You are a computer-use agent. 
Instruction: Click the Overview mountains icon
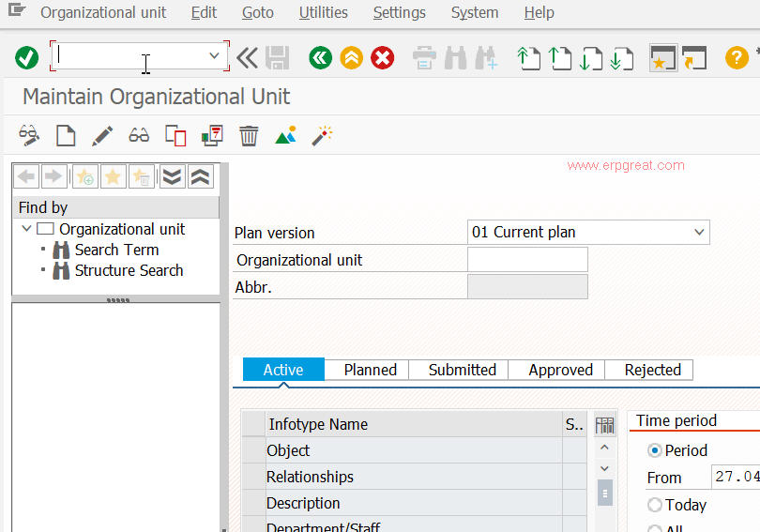click(x=285, y=136)
